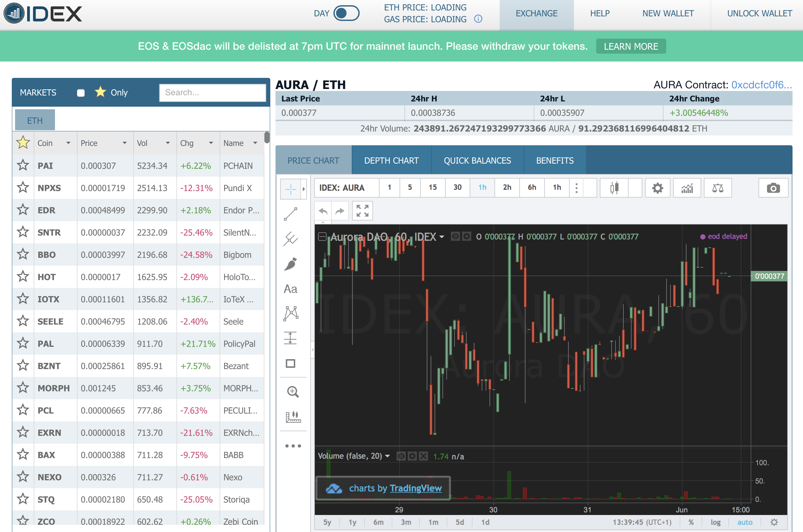Select the rectangle shape tool

tap(291, 364)
